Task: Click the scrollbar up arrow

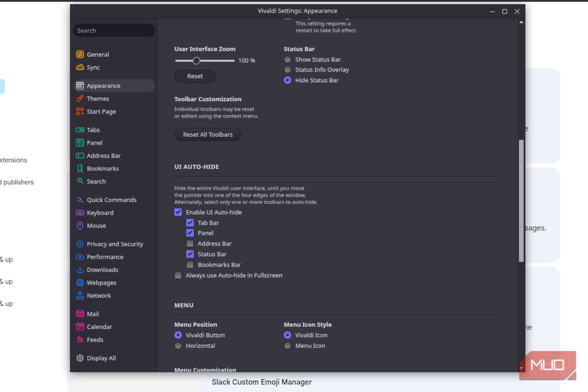Action: [521, 22]
